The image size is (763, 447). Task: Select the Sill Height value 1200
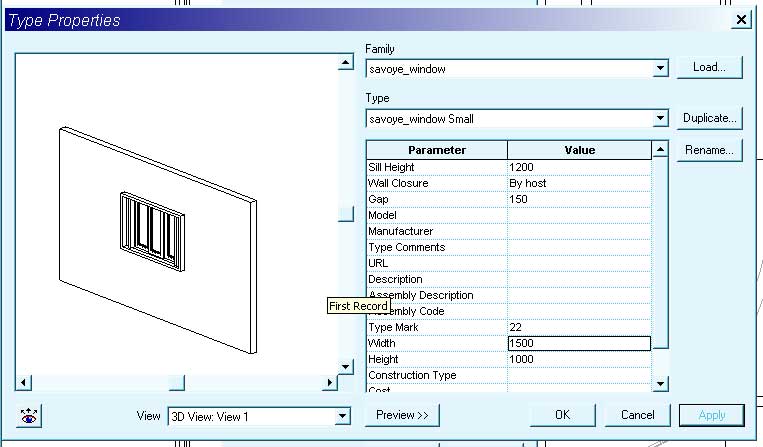coord(579,167)
